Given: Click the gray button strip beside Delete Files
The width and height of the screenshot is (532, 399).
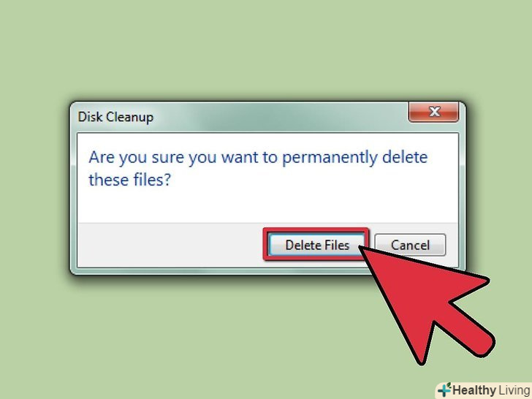Looking at the screenshot, I should (170, 245).
